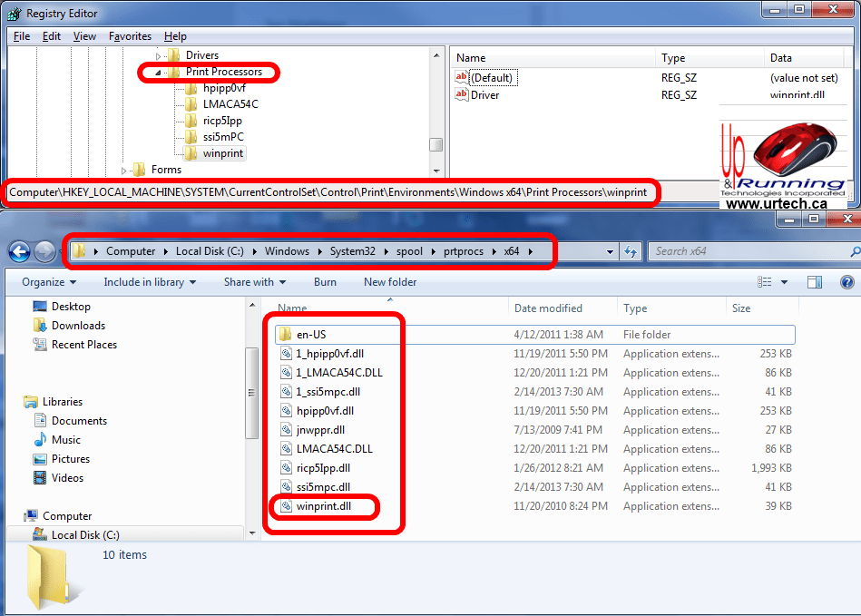Select Downloads in Favorites sidebar

coord(78,326)
